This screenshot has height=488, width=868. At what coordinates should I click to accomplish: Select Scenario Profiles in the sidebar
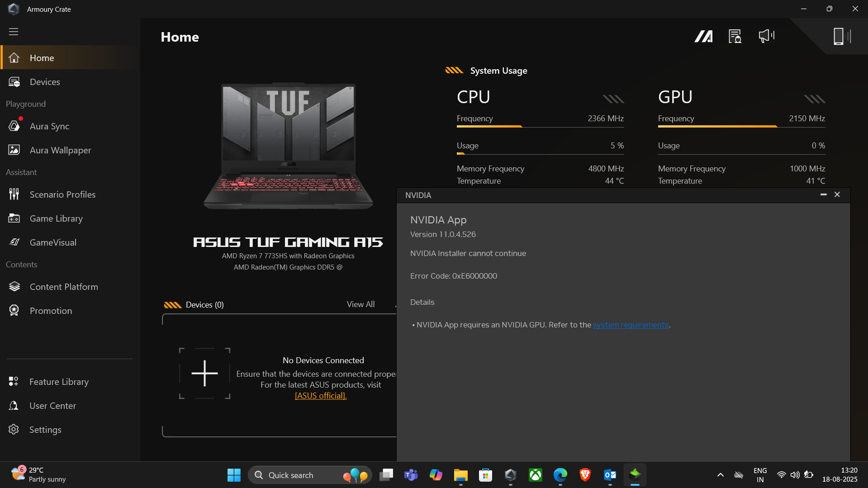(62, 194)
